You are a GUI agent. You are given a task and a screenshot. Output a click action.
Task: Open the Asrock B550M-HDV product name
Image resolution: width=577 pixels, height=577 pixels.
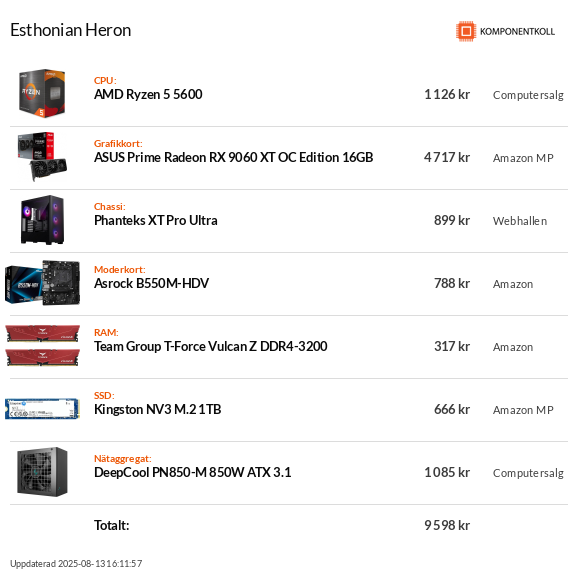(151, 283)
